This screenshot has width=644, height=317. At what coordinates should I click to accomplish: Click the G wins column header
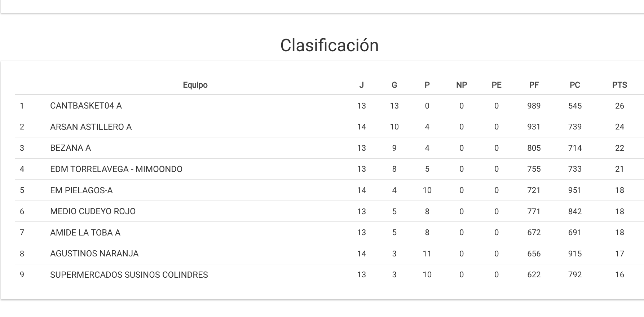point(394,85)
